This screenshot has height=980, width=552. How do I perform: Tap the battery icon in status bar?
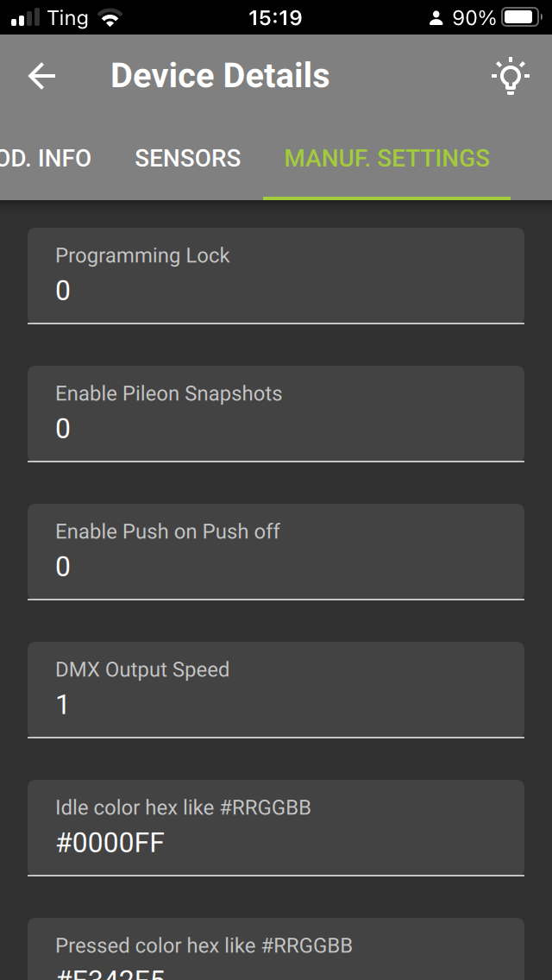click(521, 17)
